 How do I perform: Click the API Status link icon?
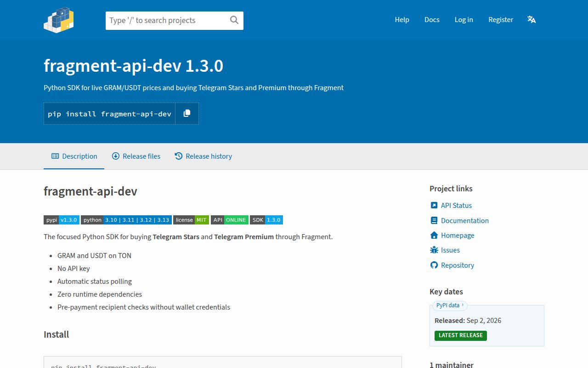pos(434,205)
